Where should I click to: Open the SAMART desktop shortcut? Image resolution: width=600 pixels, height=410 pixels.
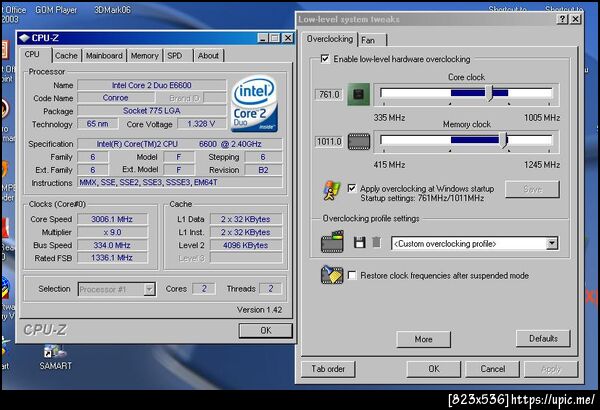coord(55,358)
